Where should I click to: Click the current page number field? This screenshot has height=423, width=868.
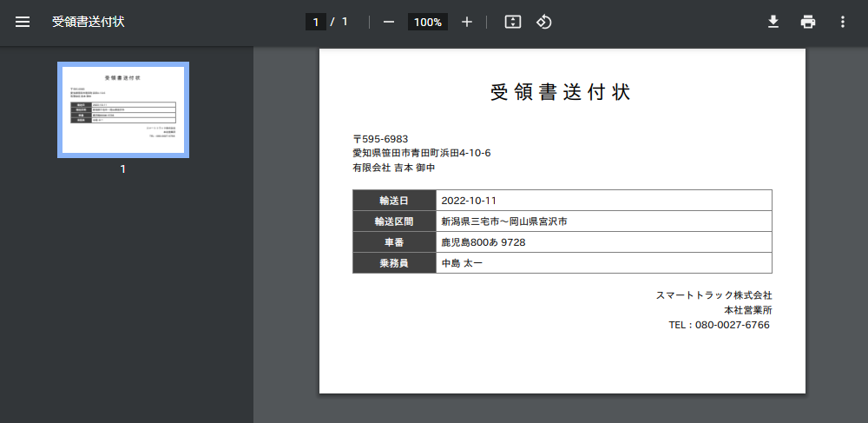316,22
